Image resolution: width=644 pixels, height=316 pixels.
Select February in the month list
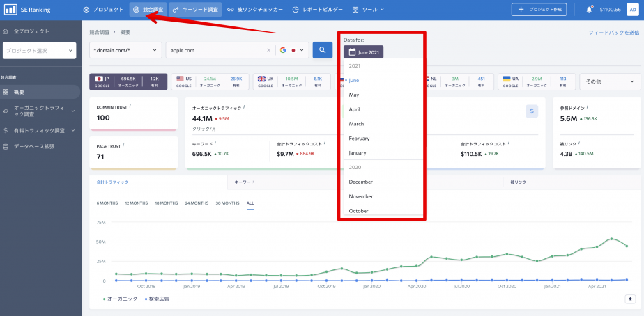coord(359,139)
